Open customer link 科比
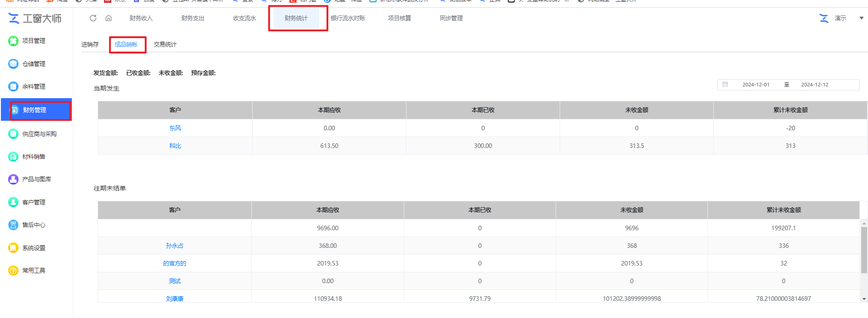Image resolution: width=868 pixels, height=318 pixels. (175, 146)
